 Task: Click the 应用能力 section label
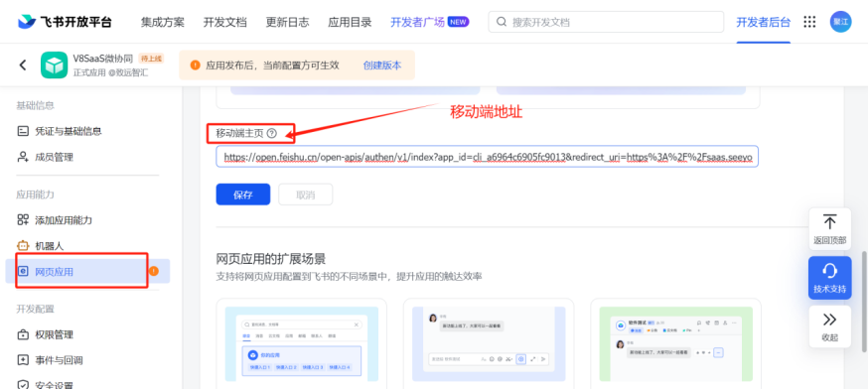(x=35, y=194)
